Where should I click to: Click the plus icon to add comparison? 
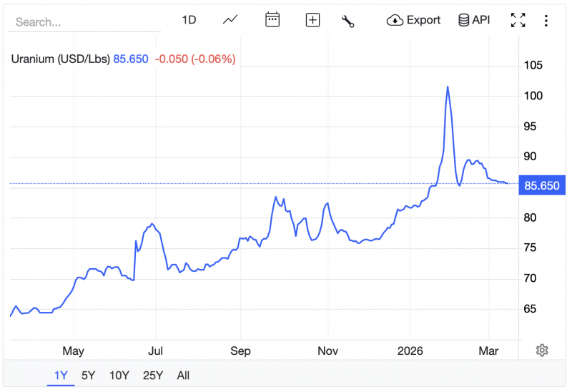pos(312,20)
